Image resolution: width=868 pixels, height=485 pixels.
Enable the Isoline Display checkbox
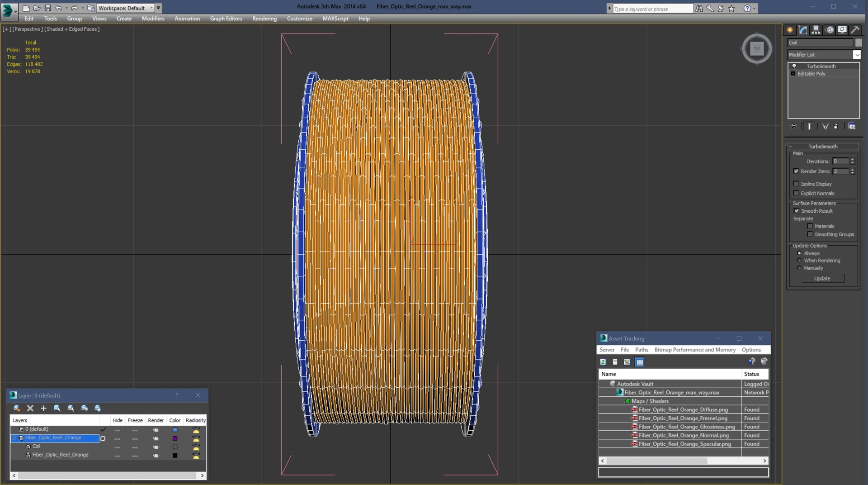click(796, 184)
